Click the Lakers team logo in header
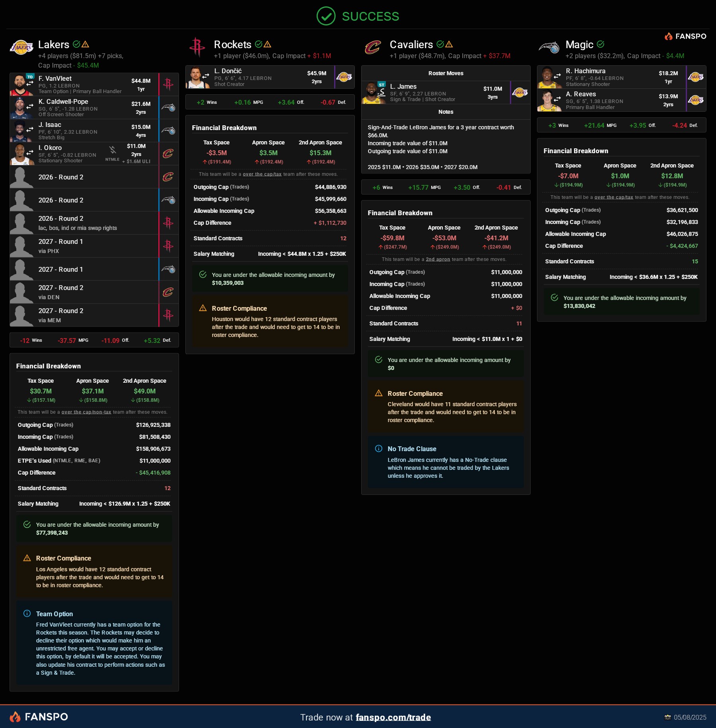The image size is (716, 728). 21,48
